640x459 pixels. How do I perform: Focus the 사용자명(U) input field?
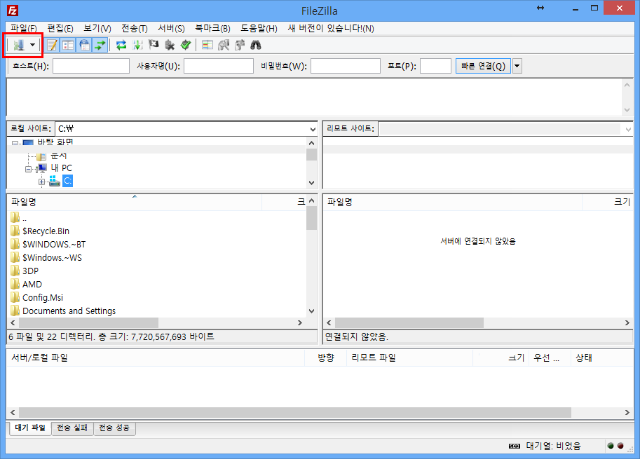219,66
